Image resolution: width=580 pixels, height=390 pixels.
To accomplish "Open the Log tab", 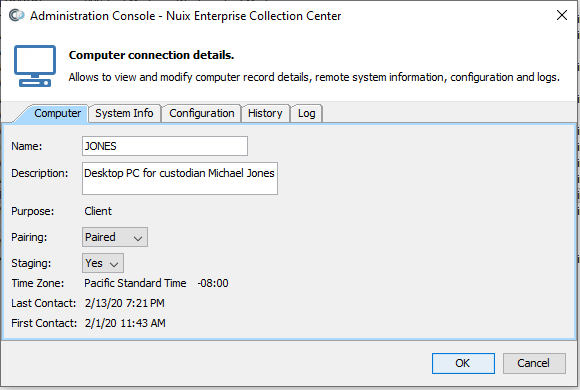I will coord(307,113).
